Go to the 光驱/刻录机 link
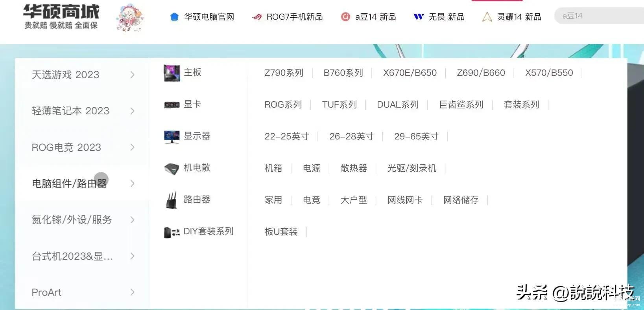Image resolution: width=644 pixels, height=310 pixels. pyautogui.click(x=412, y=169)
